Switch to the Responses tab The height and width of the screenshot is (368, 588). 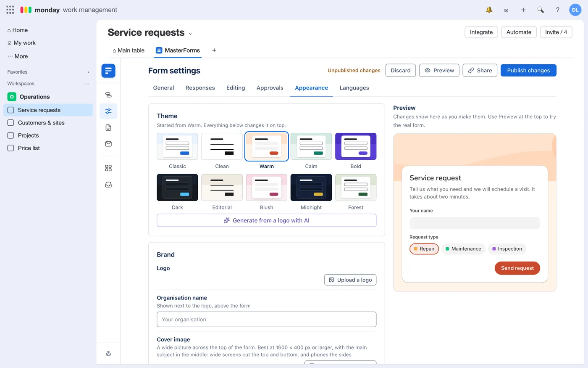200,88
